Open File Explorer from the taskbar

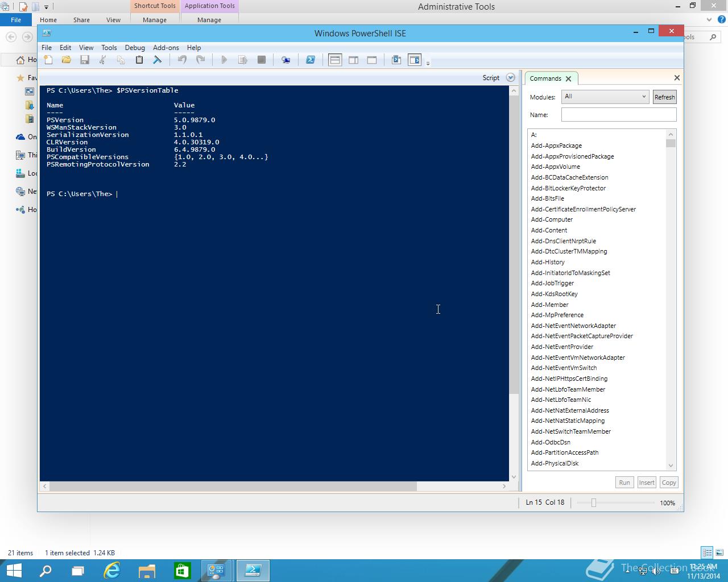(147, 571)
